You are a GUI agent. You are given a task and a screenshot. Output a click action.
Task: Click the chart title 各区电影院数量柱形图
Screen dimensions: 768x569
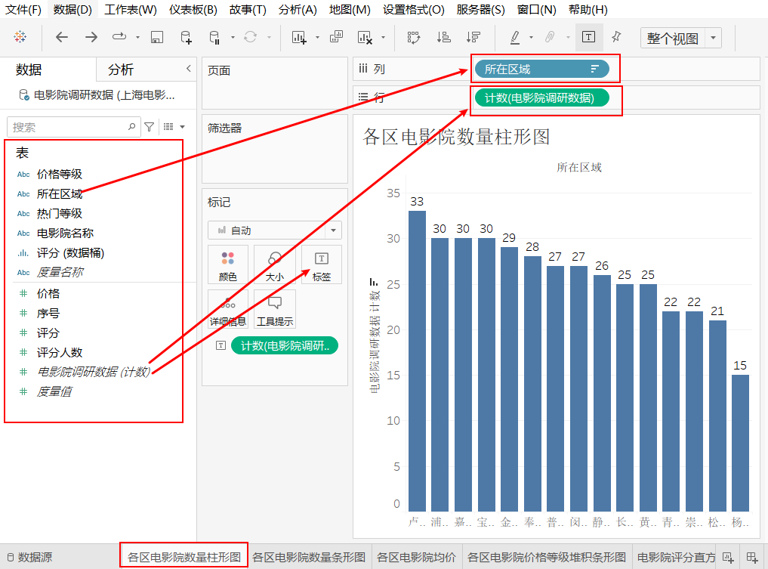pos(456,137)
